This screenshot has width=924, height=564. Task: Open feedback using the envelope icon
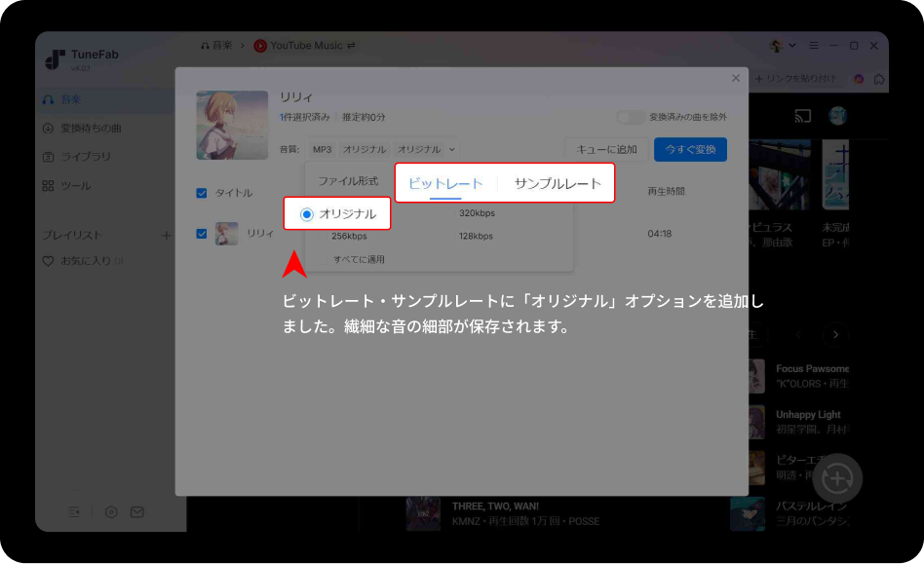coord(137,510)
